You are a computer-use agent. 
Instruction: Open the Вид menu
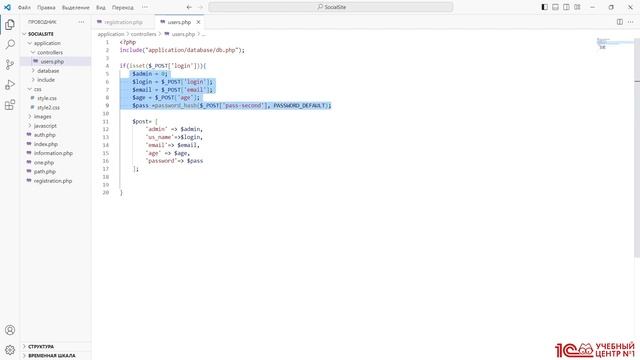click(100, 7)
